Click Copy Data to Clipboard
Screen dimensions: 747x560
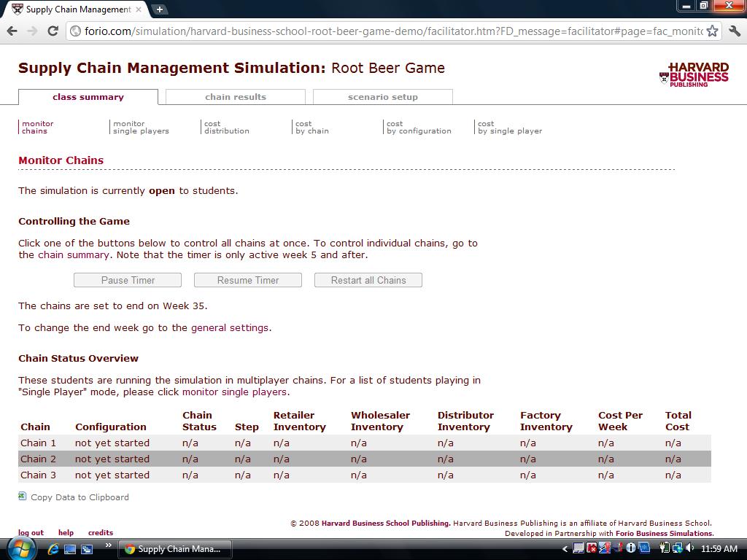[x=80, y=497]
